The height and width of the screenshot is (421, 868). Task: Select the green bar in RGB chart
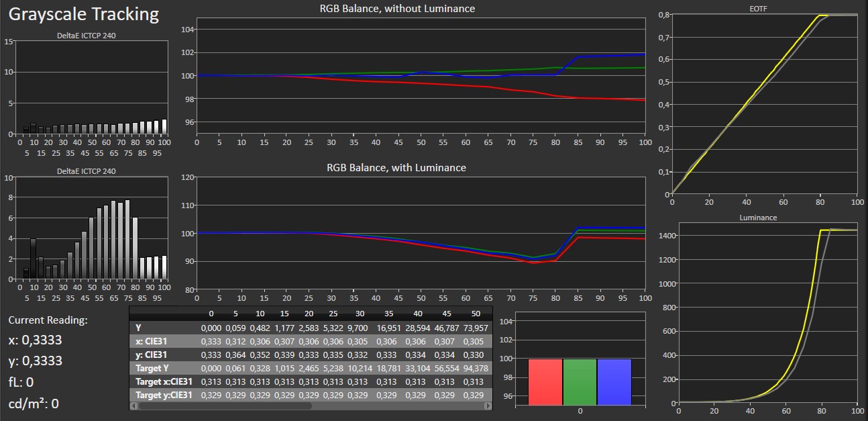(x=579, y=382)
